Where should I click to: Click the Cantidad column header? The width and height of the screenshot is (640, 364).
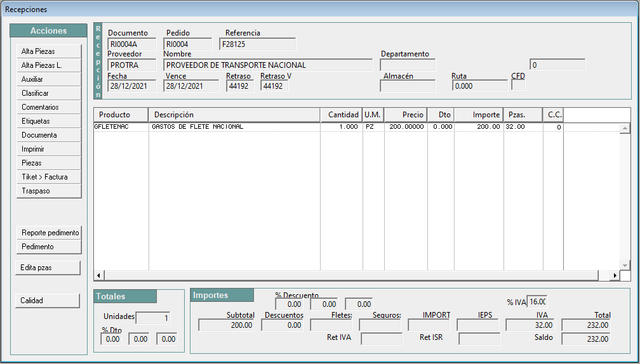(342, 115)
